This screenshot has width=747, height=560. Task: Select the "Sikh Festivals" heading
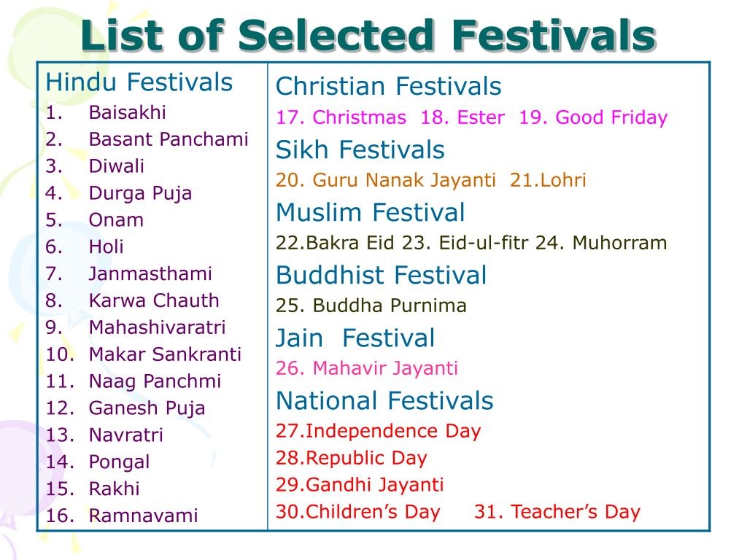pos(360,150)
